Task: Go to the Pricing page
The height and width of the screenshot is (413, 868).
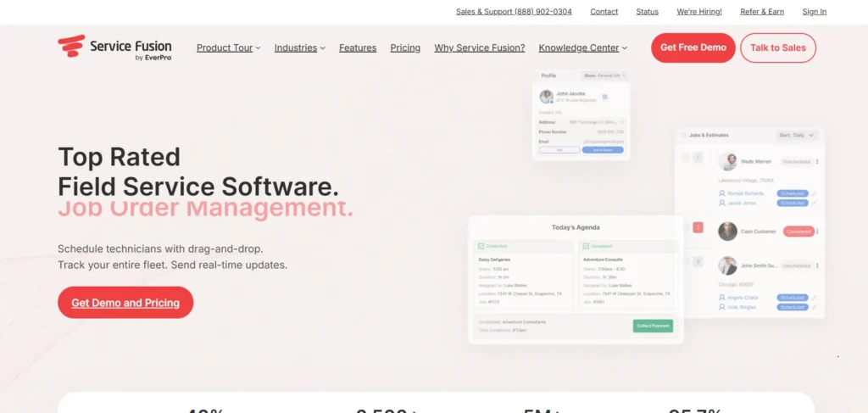Action: click(x=405, y=48)
